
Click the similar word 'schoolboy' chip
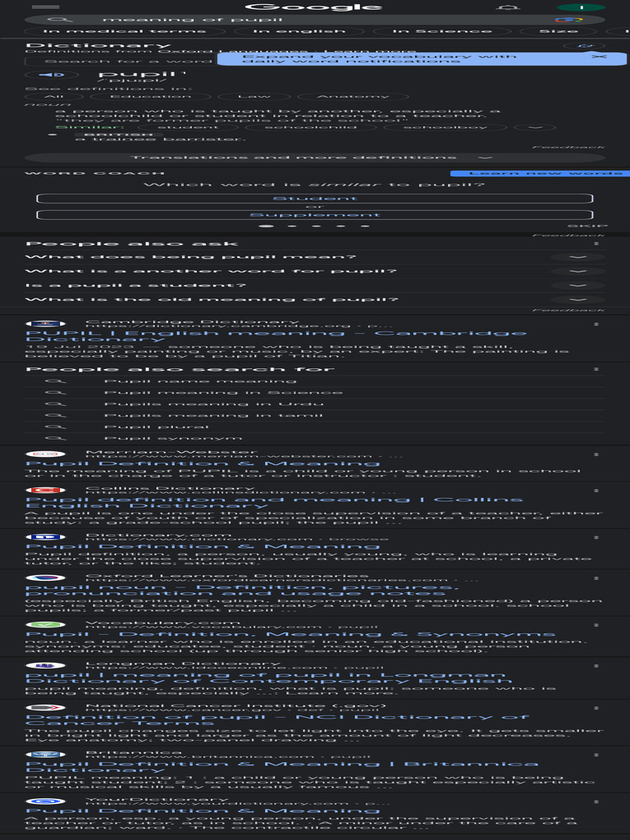click(x=445, y=127)
